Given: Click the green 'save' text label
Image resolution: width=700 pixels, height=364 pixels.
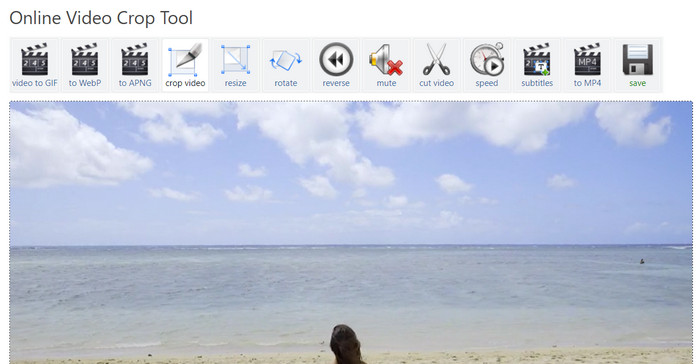Looking at the screenshot, I should point(638,83).
